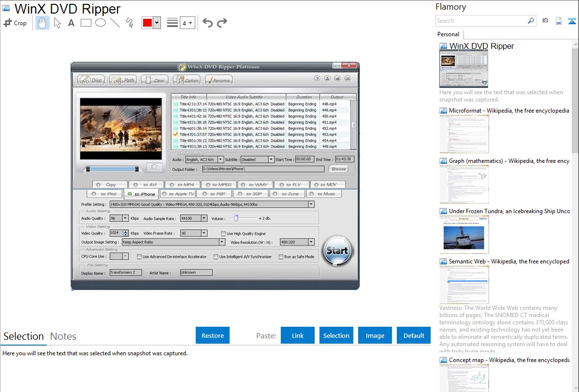Click the blue icon at the top-right corner
This screenshot has width=579, height=392.
(572, 21)
